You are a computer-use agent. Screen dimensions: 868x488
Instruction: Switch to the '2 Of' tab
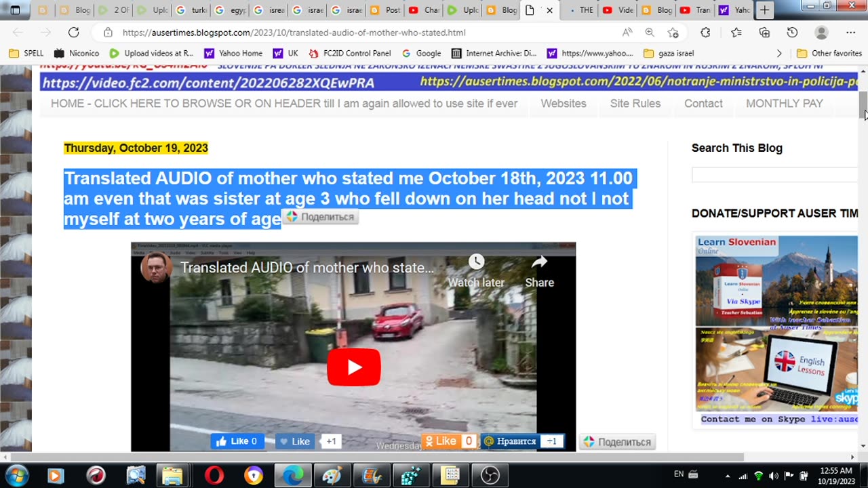113,10
